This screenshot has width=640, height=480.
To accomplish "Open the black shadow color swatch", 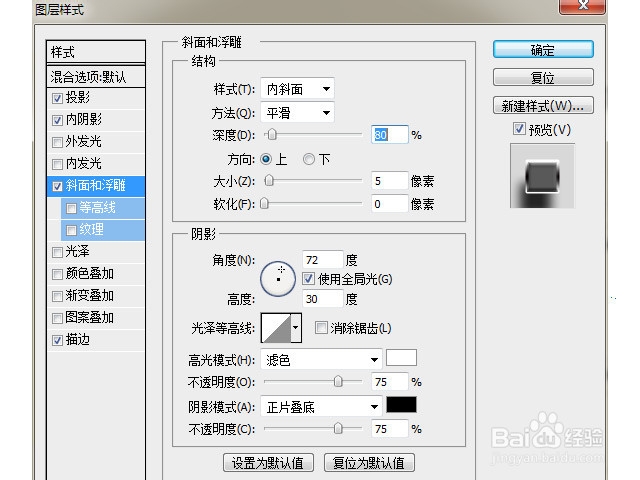I will pyautogui.click(x=401, y=404).
